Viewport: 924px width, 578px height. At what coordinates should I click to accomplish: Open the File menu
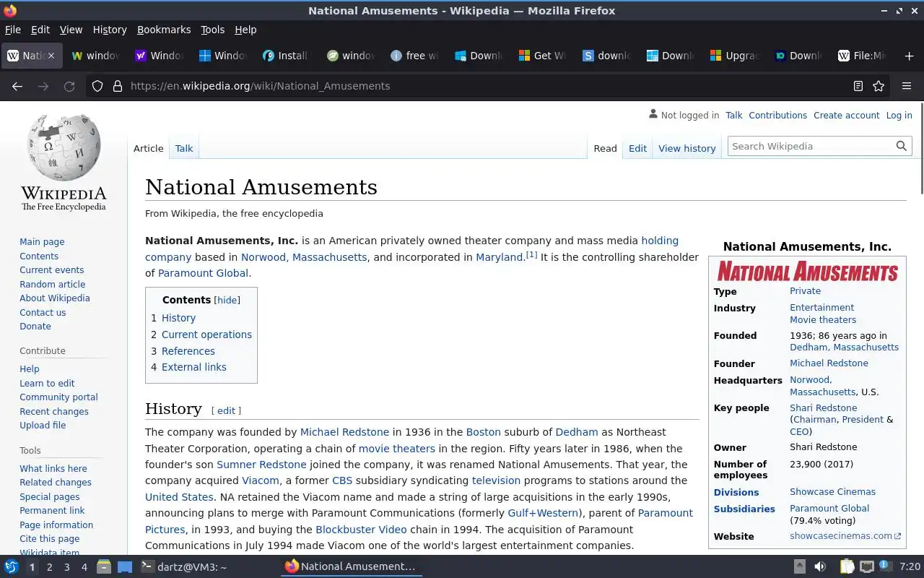tap(12, 30)
